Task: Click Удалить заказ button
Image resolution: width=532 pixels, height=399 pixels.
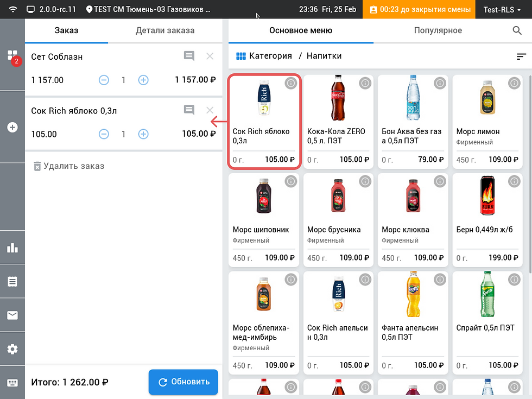Action: pos(69,166)
